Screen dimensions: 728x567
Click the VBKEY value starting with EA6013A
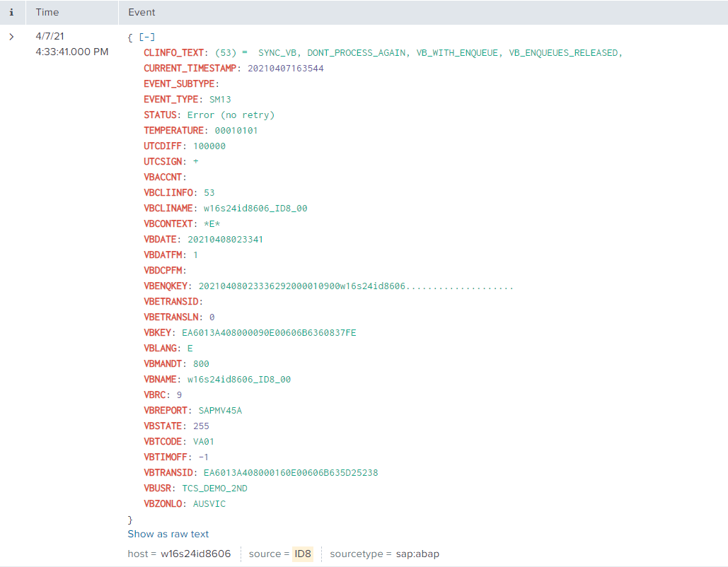(269, 333)
